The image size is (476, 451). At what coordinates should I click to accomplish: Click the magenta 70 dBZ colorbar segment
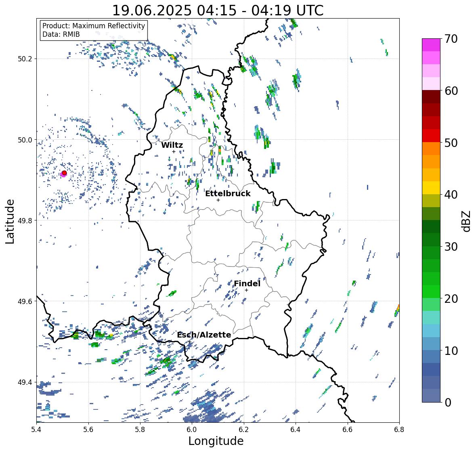[431, 45]
